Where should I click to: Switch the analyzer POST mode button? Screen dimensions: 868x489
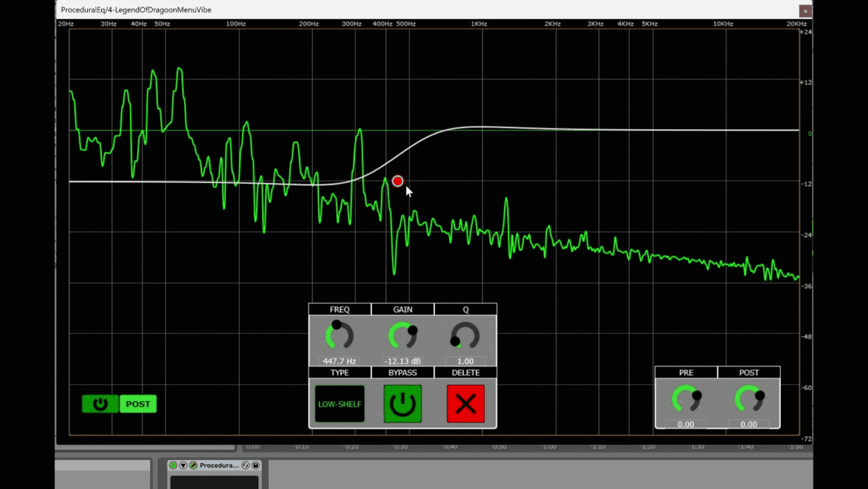138,404
